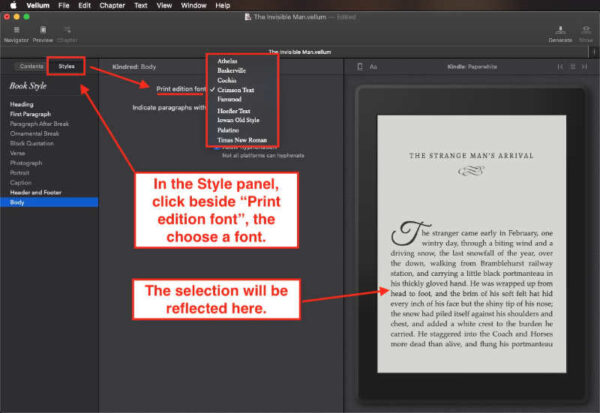Open the Vellum app menu
Image resolution: width=600 pixels, height=413 pixels.
click(x=38, y=5)
